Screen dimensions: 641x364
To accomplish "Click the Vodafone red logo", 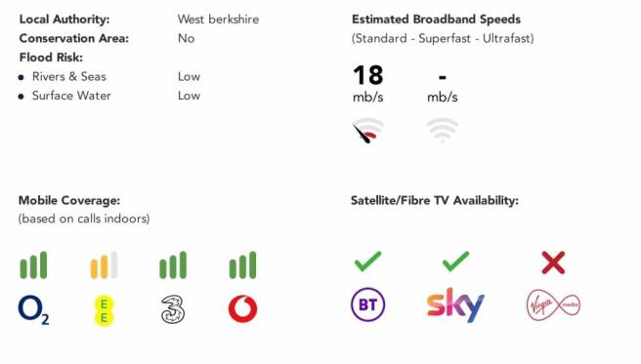I will [243, 308].
